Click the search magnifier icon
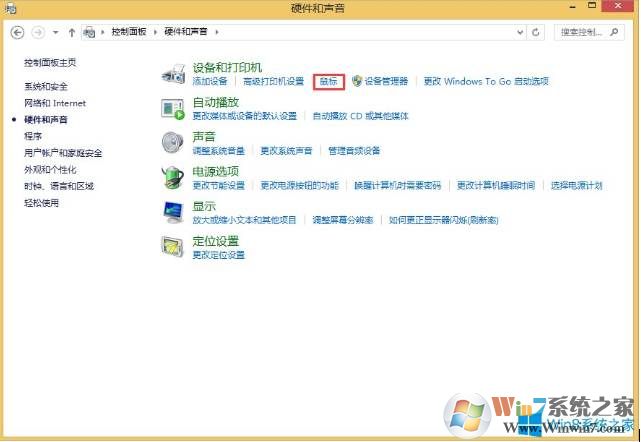 pos(614,32)
